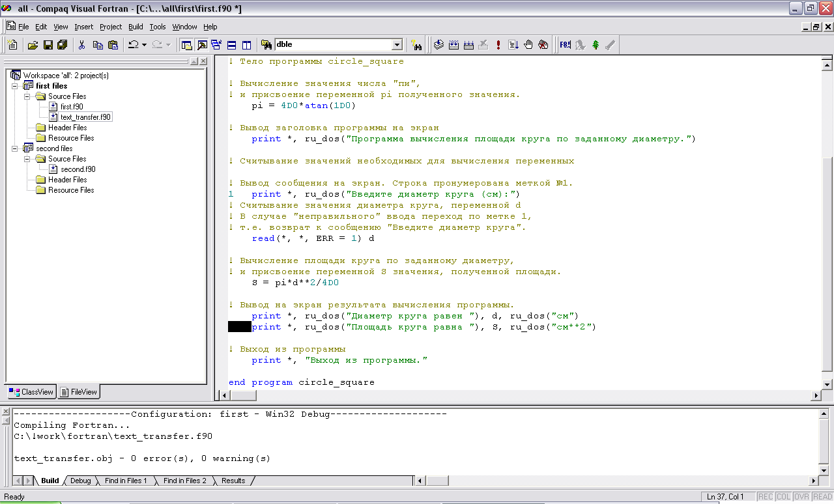Image resolution: width=834 pixels, height=504 pixels.
Task: Select the Workspace 'all' root node
Action: coord(66,76)
